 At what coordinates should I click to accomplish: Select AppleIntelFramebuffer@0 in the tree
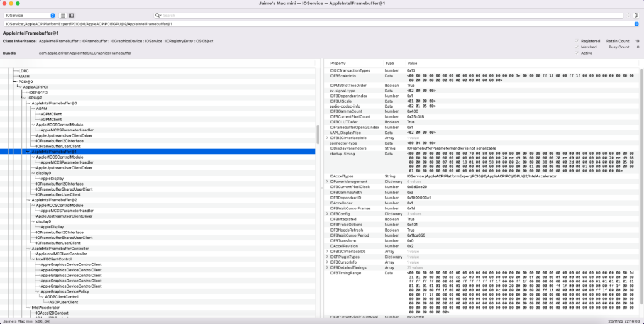(54, 103)
